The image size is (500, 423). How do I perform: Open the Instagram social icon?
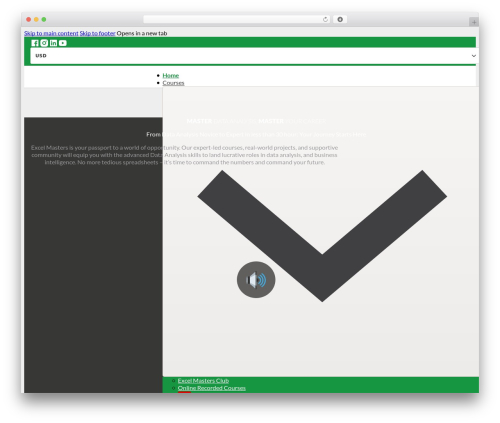click(x=44, y=43)
